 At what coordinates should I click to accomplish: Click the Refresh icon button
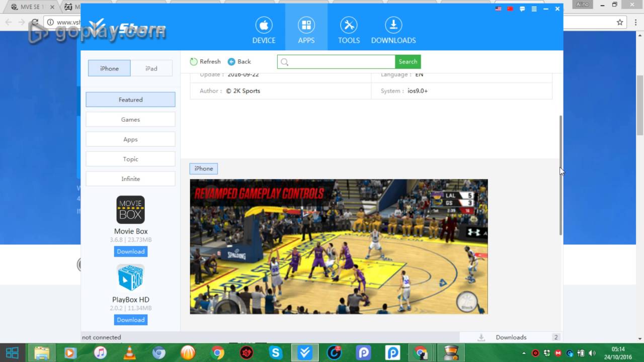point(194,62)
